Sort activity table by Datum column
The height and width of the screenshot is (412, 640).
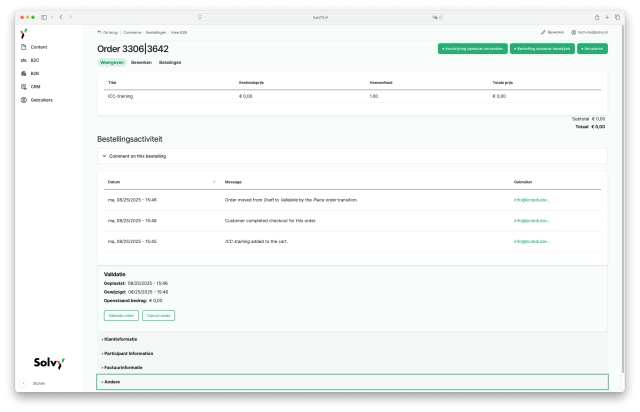coord(113,181)
